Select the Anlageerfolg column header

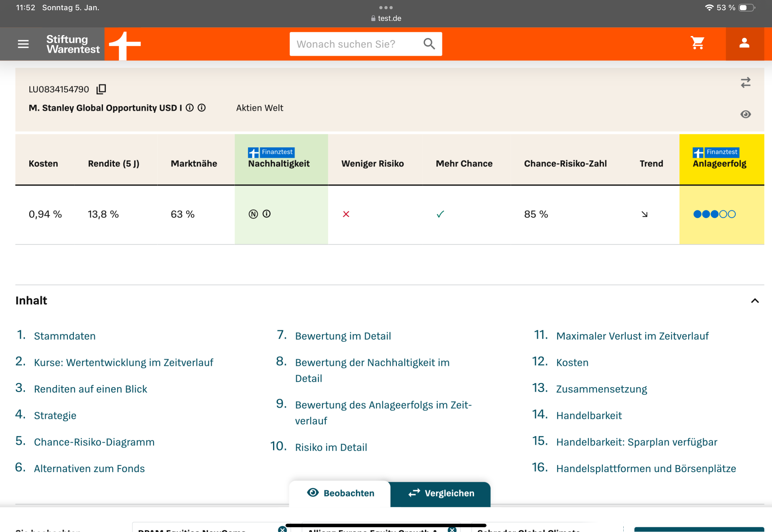[719, 163]
